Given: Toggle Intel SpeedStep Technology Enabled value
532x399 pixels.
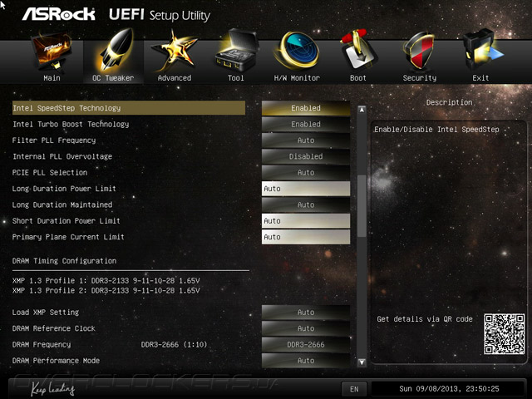Looking at the screenshot, I should (x=306, y=108).
